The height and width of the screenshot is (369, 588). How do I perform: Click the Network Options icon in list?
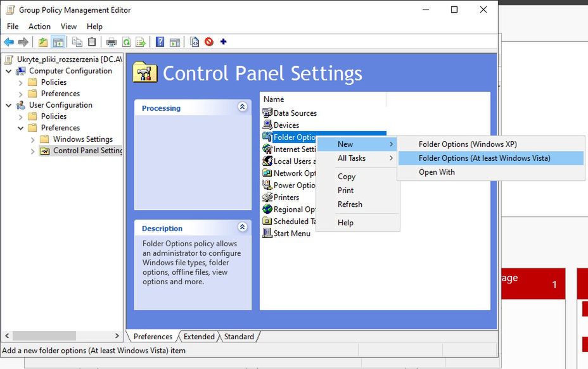[x=267, y=173]
